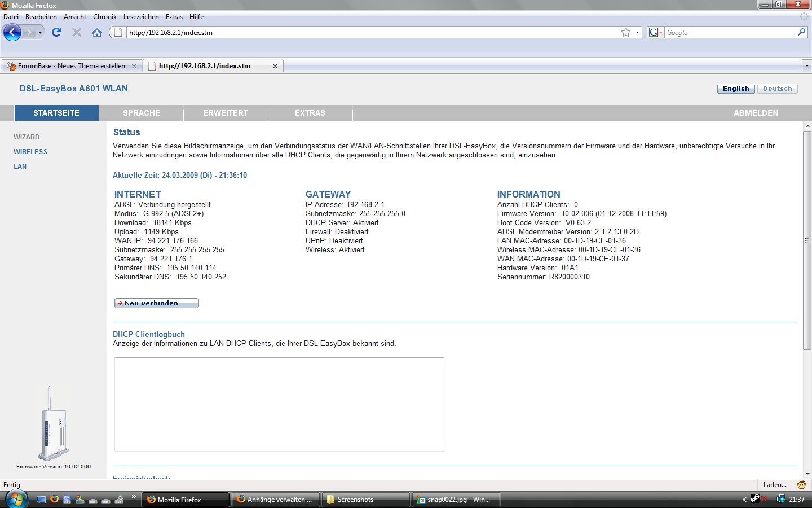Switch router language to Deutsch
812x508 pixels.
pos(778,89)
